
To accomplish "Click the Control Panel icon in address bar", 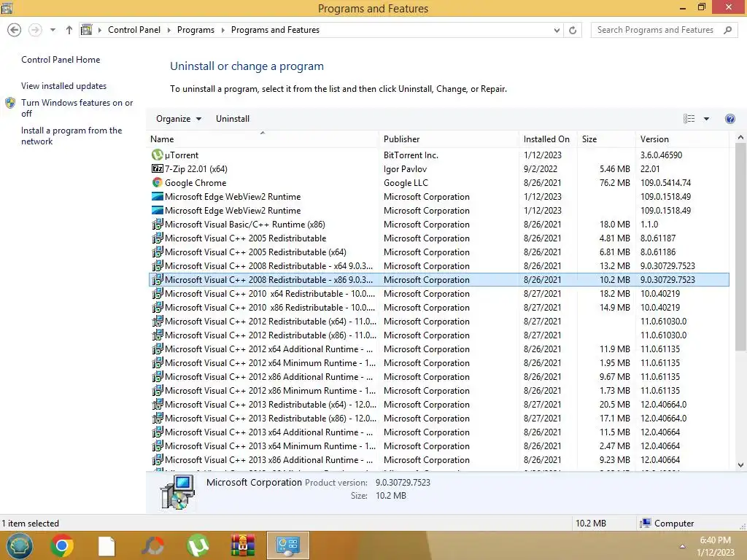I will pos(86,30).
